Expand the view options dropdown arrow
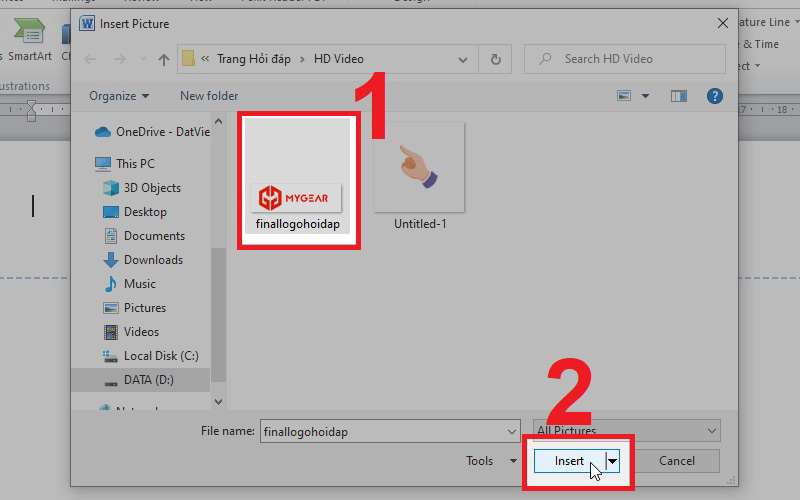Viewport: 800px width, 500px height. tap(645, 96)
